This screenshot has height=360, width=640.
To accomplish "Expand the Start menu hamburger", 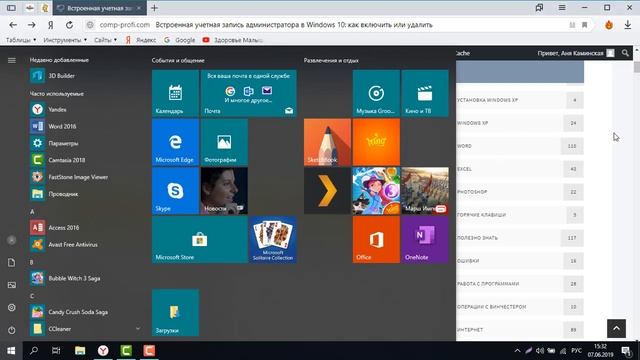I will pyautogui.click(x=11, y=60).
